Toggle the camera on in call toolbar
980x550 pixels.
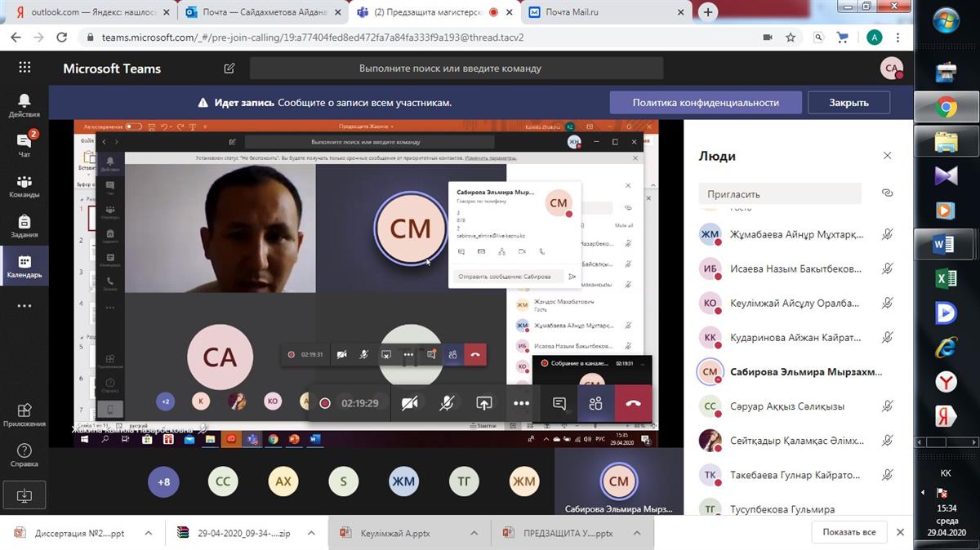[x=410, y=403]
